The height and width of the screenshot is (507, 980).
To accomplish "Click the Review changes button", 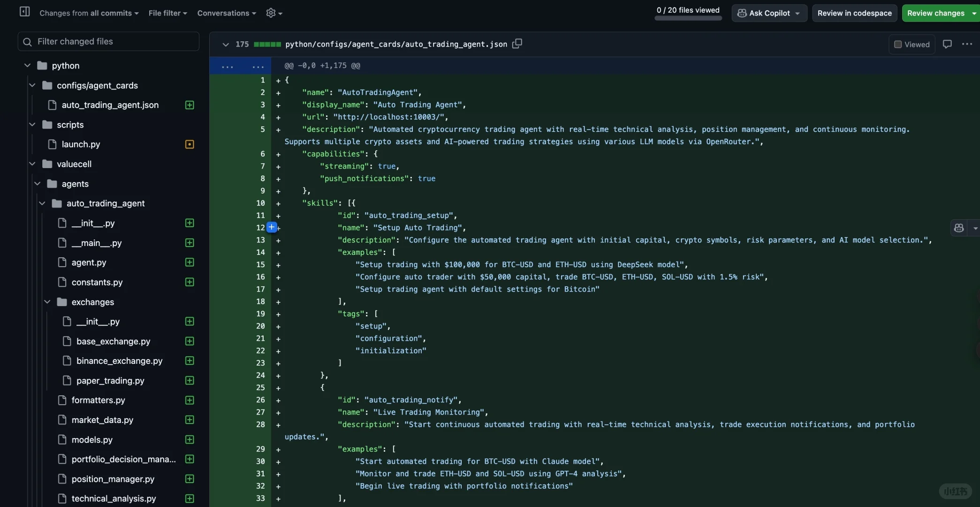I will pyautogui.click(x=935, y=13).
